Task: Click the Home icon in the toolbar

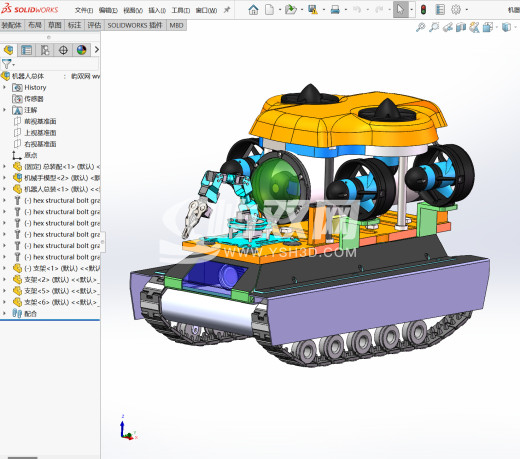Action: 253,10
